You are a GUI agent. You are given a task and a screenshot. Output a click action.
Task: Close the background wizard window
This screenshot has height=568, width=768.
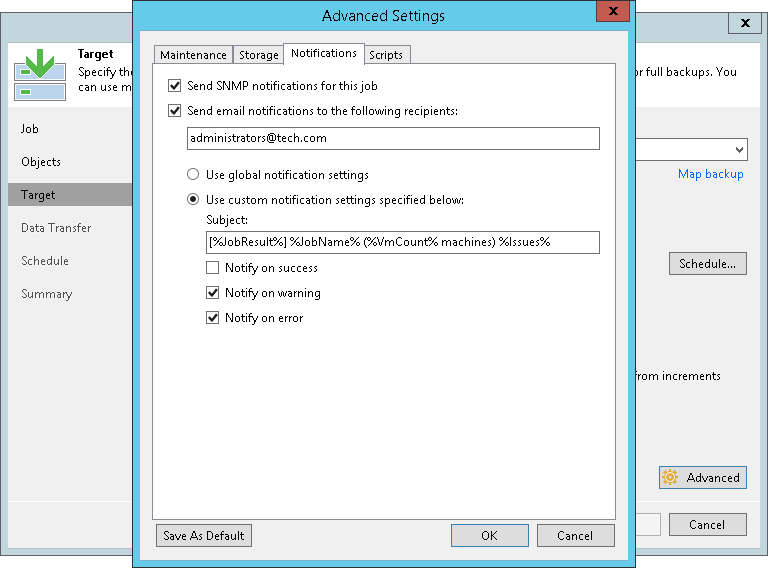tap(745, 23)
